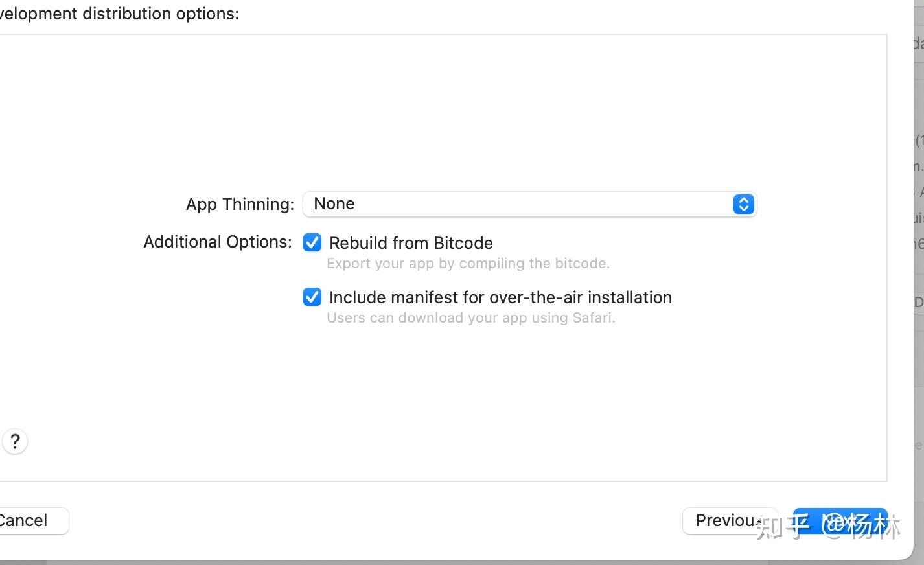
Task: Click the "App Thinning:" field label
Action: click(x=240, y=204)
